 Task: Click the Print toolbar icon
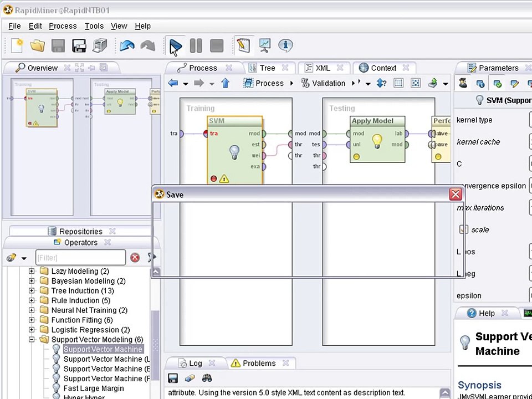coord(100,45)
